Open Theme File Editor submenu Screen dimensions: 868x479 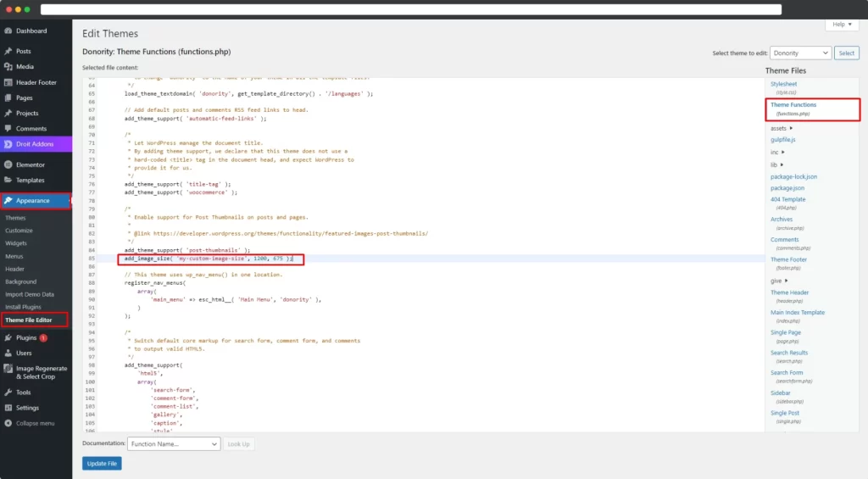point(29,320)
